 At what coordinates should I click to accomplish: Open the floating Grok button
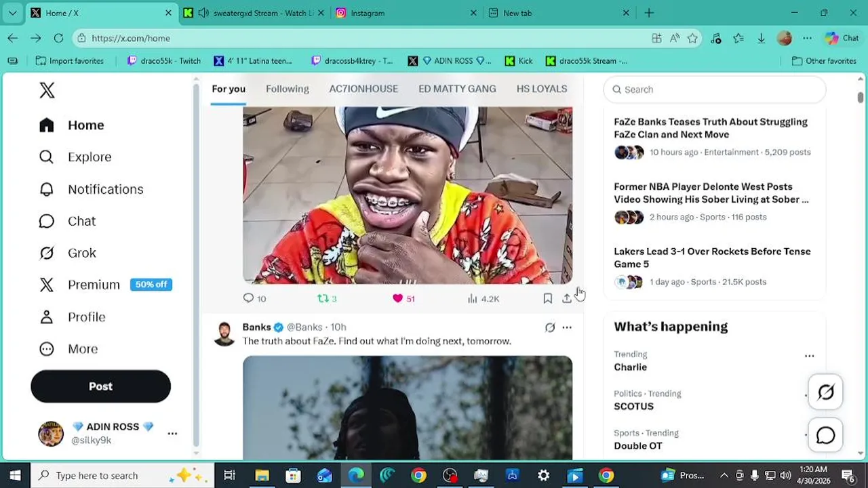tap(825, 392)
